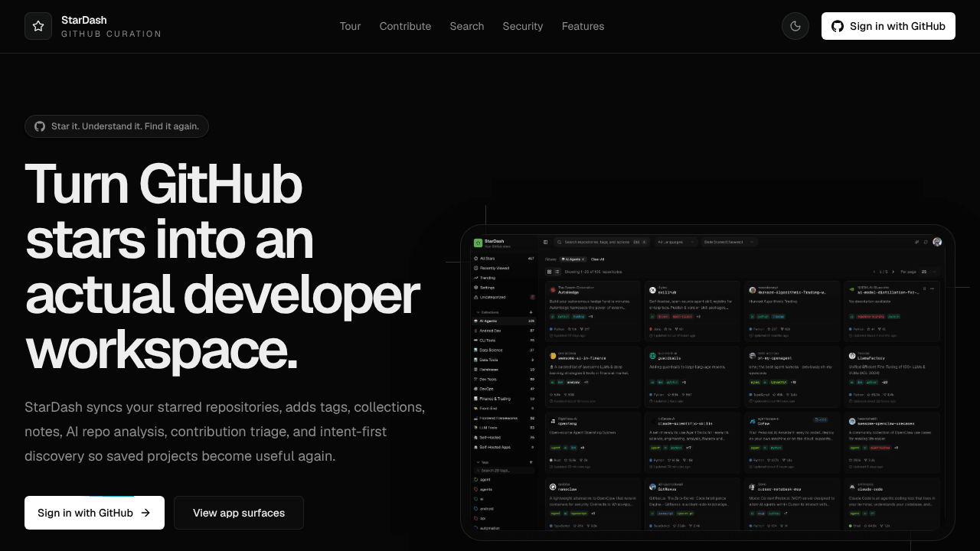Image resolution: width=980 pixels, height=551 pixels.
Task: Click the user avatar in the preview
Action: click(937, 242)
